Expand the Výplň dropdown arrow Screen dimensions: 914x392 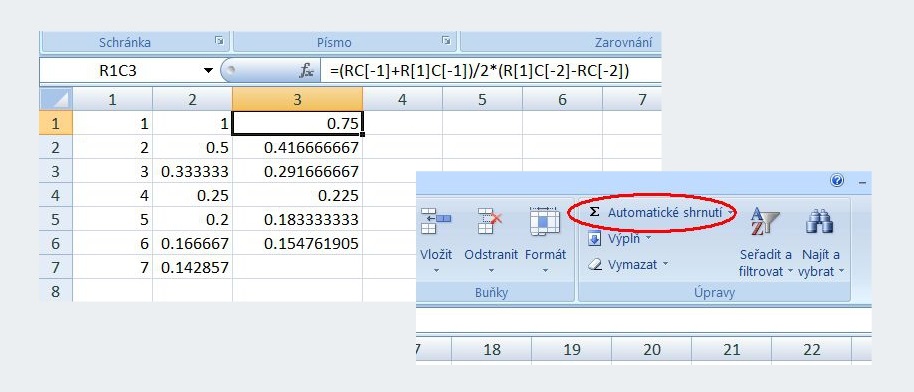(x=648, y=239)
